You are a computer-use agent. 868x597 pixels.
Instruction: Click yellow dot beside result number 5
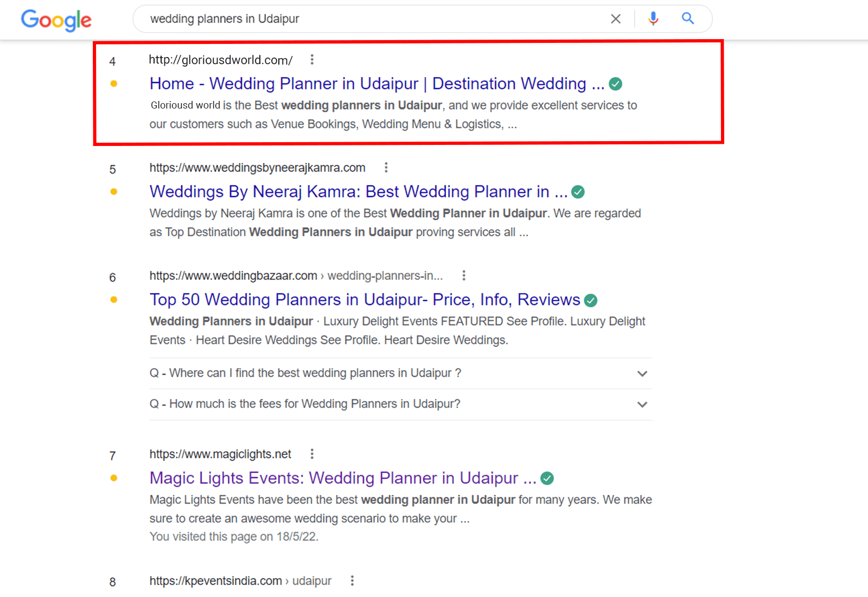(113, 192)
